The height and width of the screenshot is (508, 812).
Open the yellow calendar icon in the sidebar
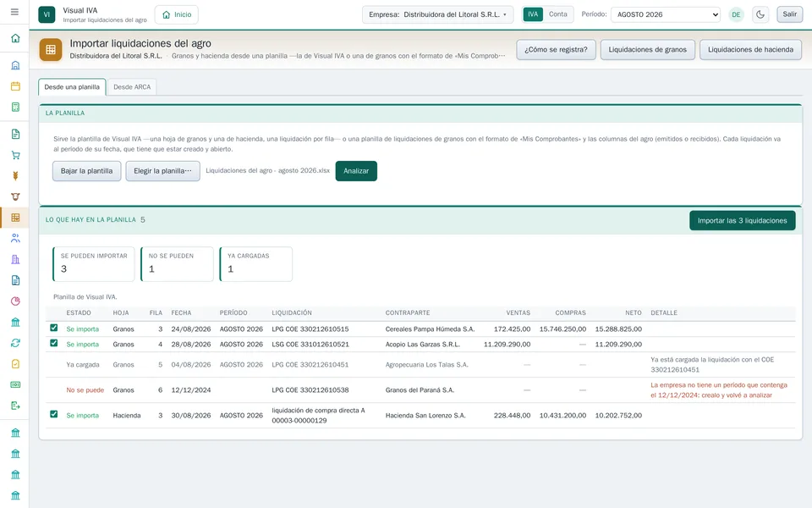coord(15,86)
